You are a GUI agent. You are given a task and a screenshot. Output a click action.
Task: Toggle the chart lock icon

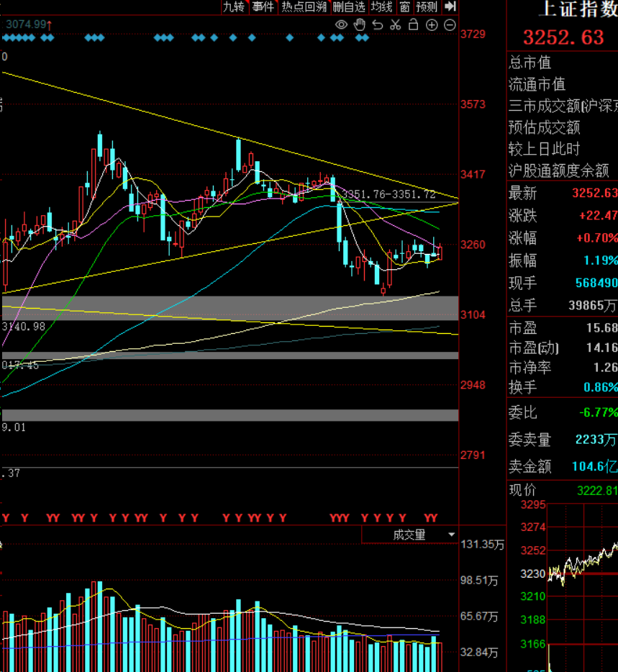click(413, 24)
